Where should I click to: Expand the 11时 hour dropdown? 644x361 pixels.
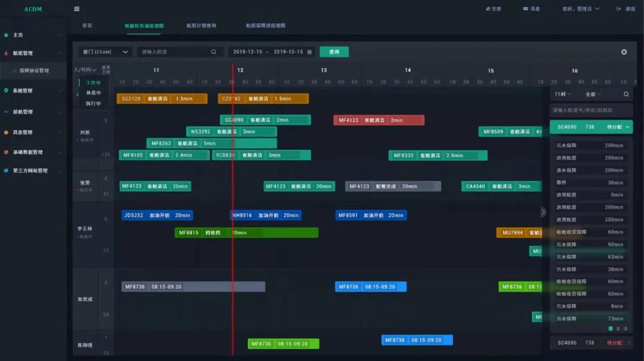[562, 94]
